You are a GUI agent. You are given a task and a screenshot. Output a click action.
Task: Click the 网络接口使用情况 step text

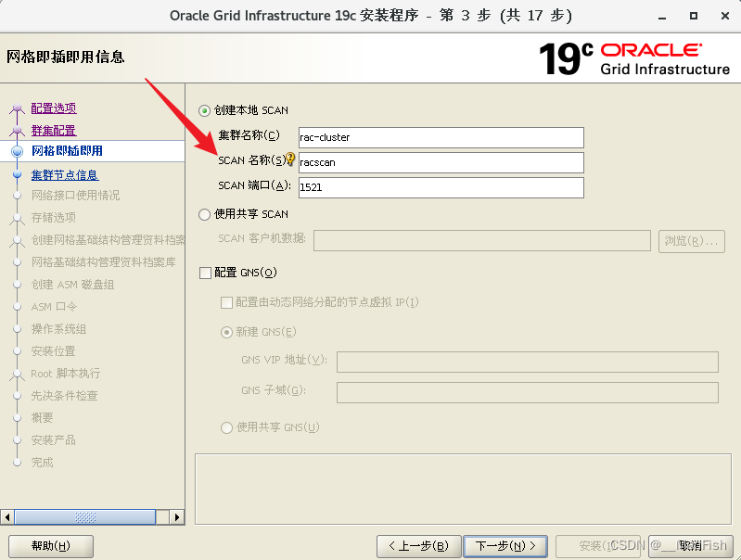click(x=76, y=196)
